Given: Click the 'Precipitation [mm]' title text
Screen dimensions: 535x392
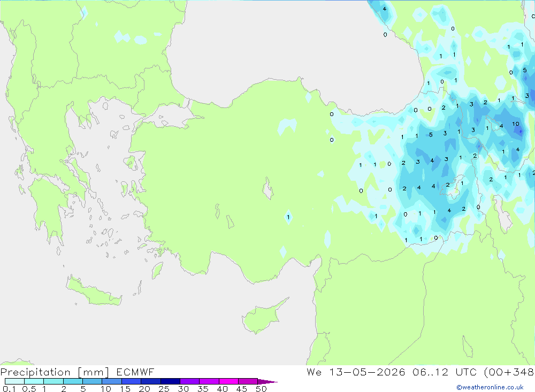Looking at the screenshot, I should 55,372.
